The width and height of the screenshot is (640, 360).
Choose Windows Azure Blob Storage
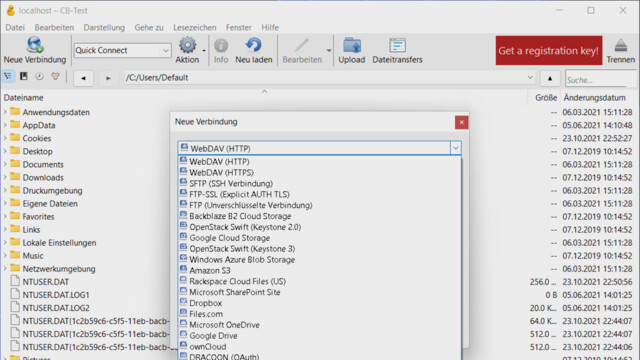[320, 260]
